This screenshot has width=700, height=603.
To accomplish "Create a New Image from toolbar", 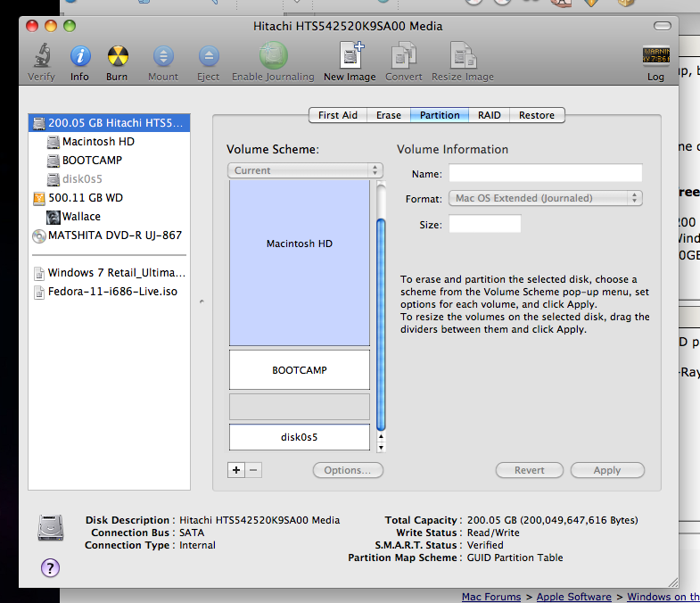I will [351, 55].
